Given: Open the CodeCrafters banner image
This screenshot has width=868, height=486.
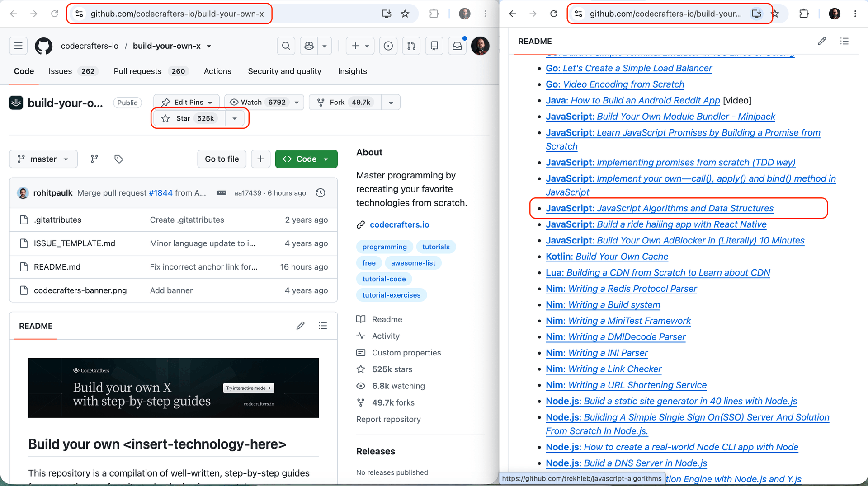Looking at the screenshot, I should (x=173, y=388).
